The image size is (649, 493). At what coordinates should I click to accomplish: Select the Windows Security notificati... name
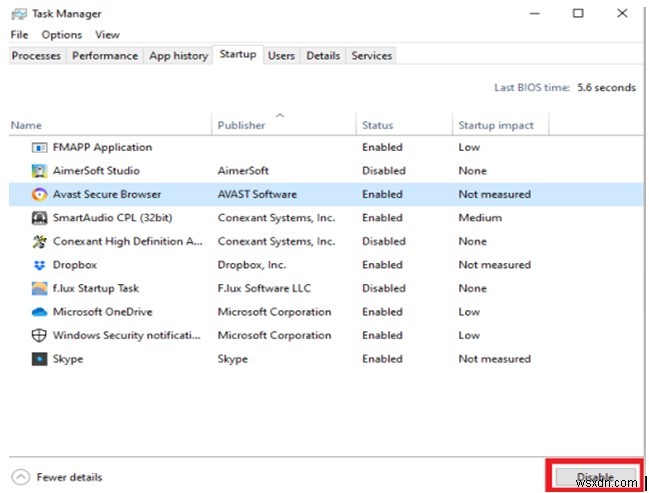pyautogui.click(x=127, y=335)
